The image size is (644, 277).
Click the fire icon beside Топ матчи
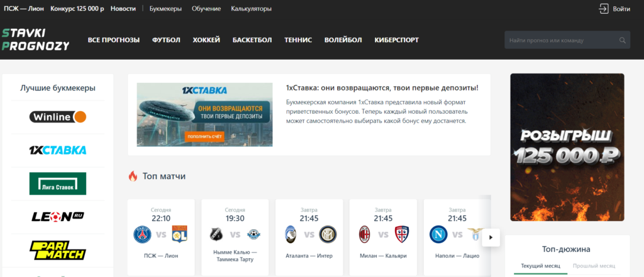click(133, 176)
